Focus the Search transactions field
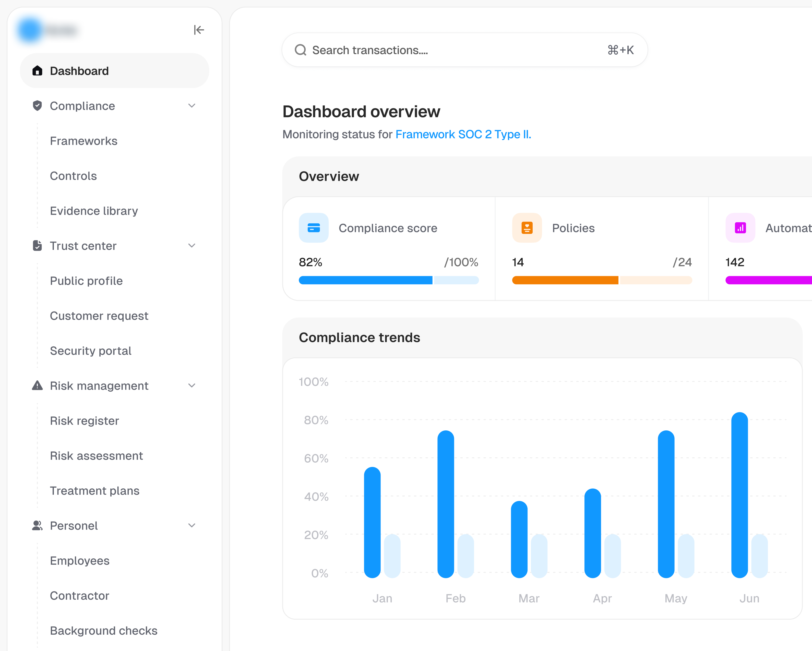Viewport: 812px width, 651px height. pos(452,50)
